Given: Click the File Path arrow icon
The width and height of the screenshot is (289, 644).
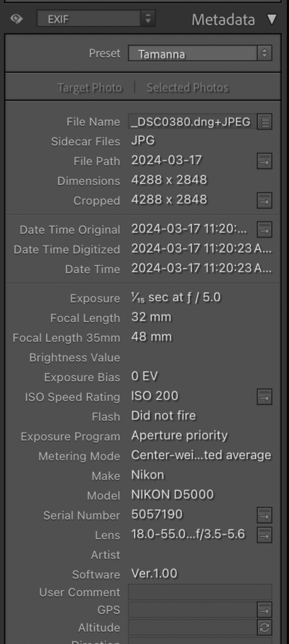Looking at the screenshot, I should [264, 162].
